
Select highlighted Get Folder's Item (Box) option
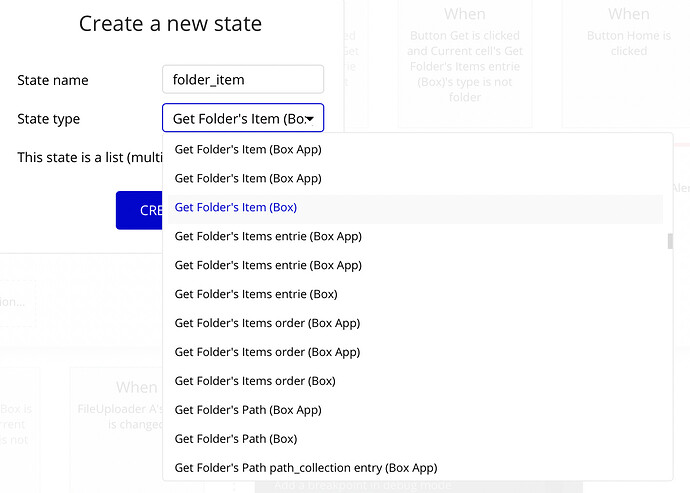click(x=415, y=207)
